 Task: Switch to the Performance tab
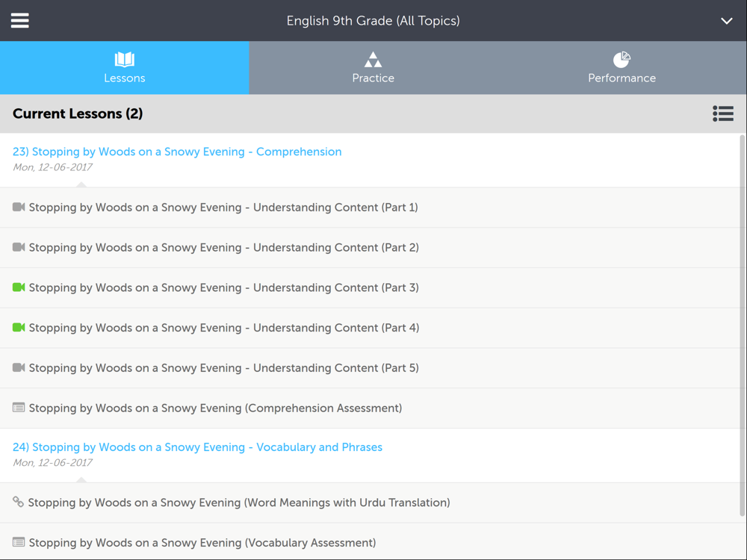[x=622, y=68]
